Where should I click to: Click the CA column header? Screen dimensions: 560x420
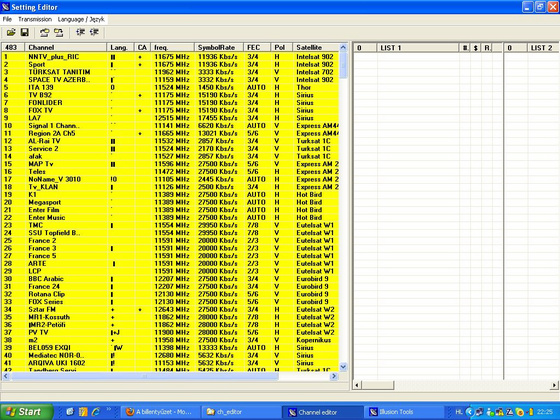[x=142, y=47]
